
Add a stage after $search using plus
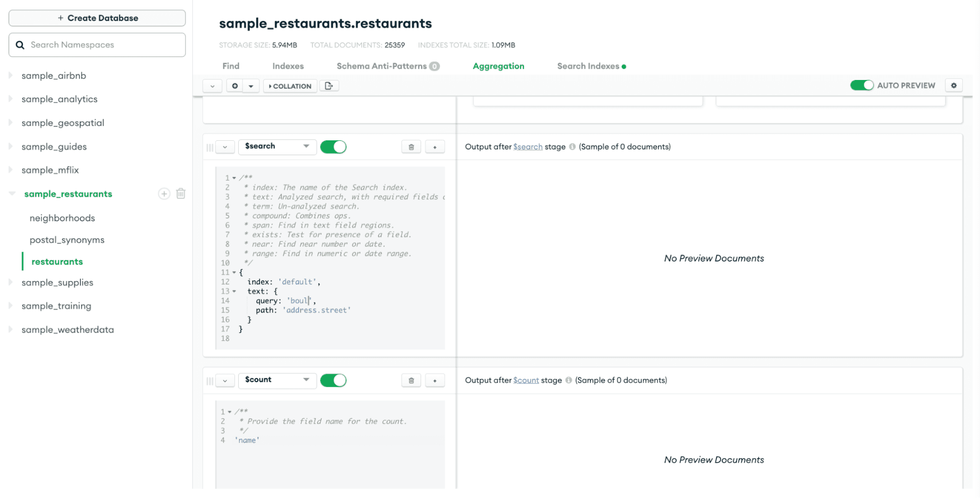[435, 147]
